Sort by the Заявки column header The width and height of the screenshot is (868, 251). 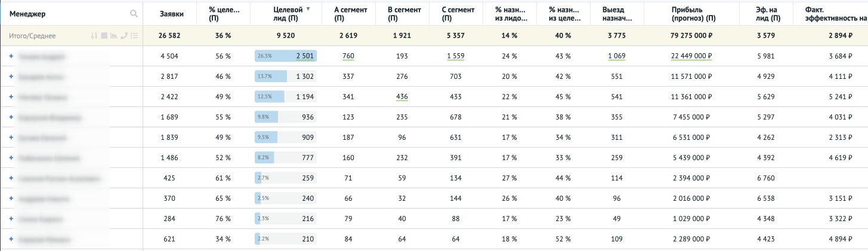(x=171, y=13)
